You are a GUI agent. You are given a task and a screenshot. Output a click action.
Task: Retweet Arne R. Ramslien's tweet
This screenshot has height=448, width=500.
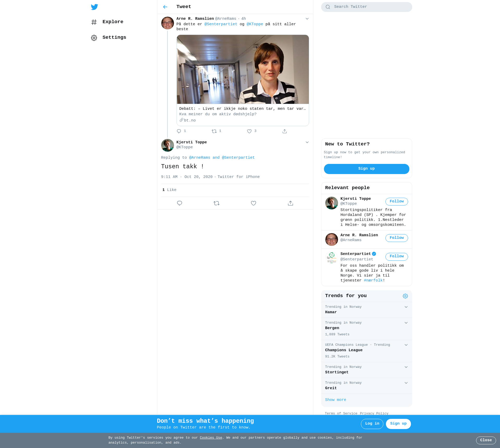pos(214,131)
